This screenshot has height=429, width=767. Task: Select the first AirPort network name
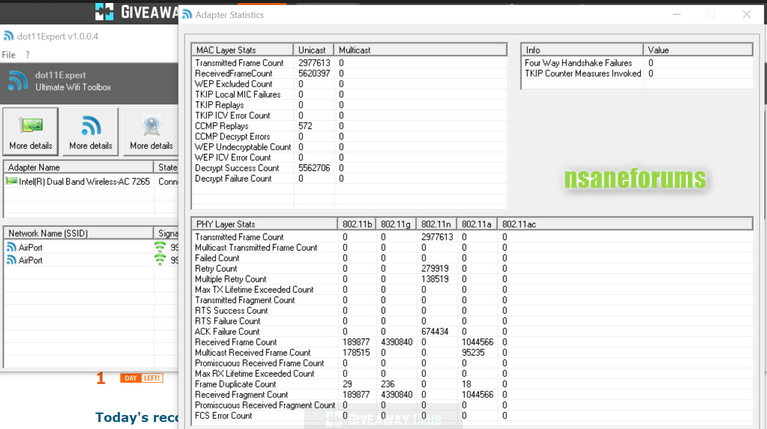click(x=30, y=248)
